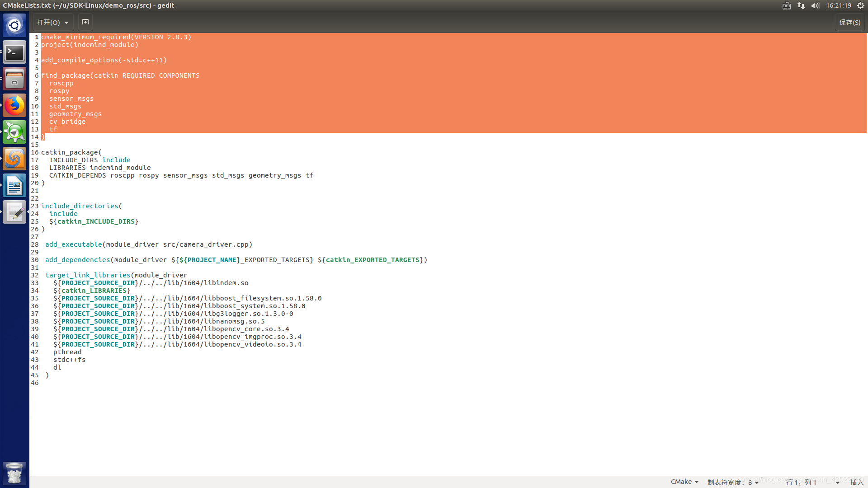
Task: Click the libboost_system.so.1.58.0 line
Action: coord(179,306)
